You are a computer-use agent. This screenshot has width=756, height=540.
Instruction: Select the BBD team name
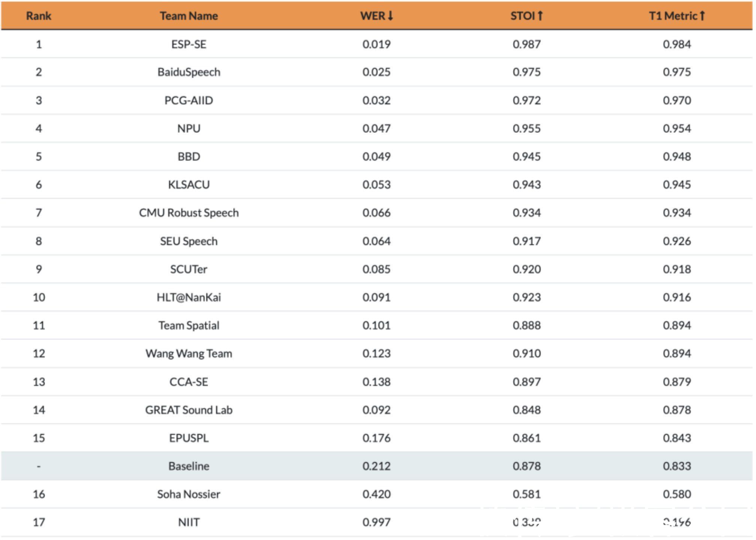point(189,156)
